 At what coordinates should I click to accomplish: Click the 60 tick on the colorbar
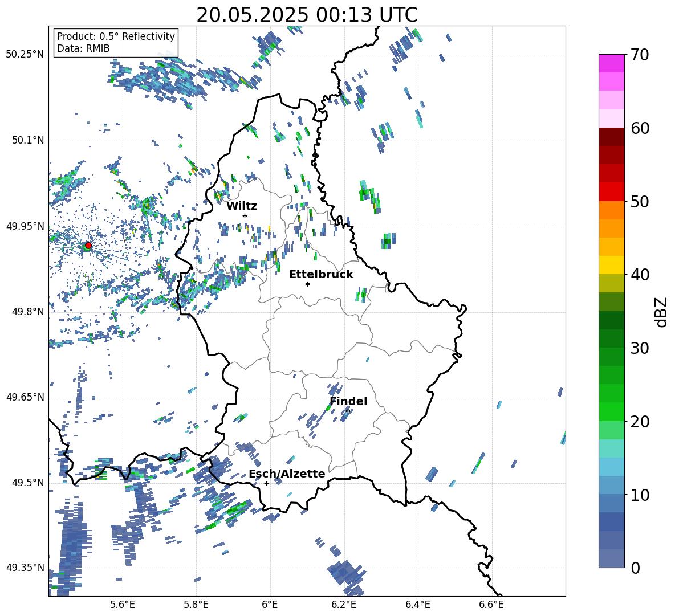point(640,128)
